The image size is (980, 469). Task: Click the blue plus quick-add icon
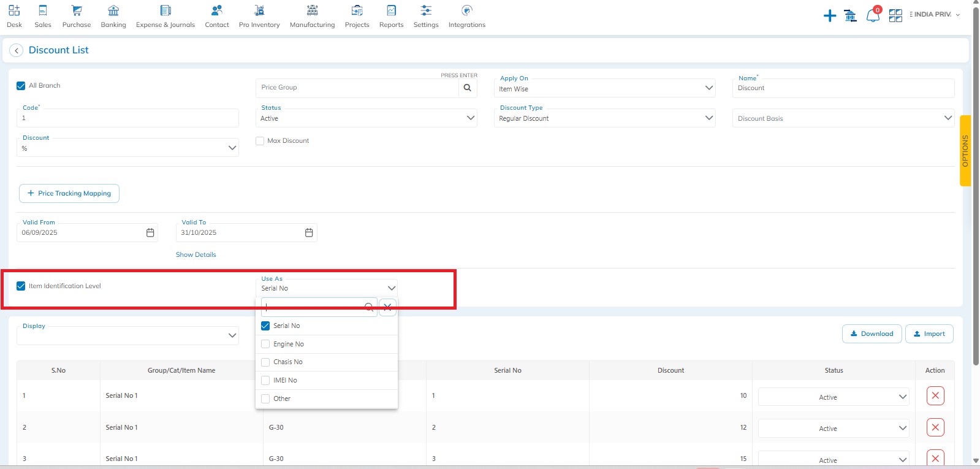click(829, 16)
